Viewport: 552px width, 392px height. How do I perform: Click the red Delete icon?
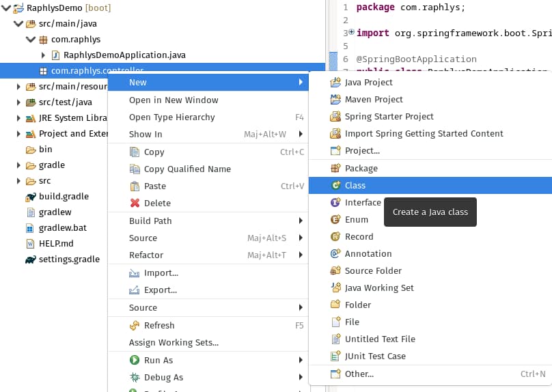(x=135, y=203)
